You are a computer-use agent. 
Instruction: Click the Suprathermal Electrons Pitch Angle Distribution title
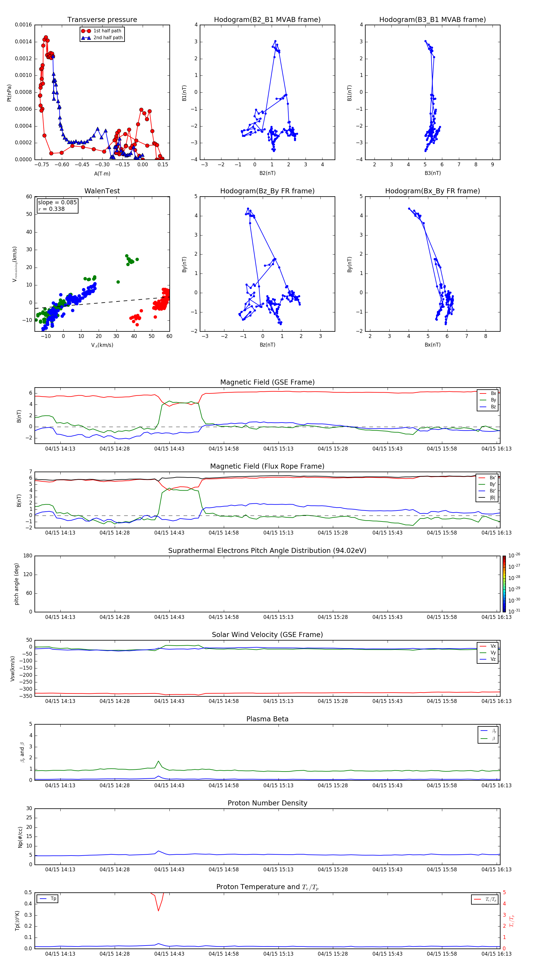pos(267,551)
